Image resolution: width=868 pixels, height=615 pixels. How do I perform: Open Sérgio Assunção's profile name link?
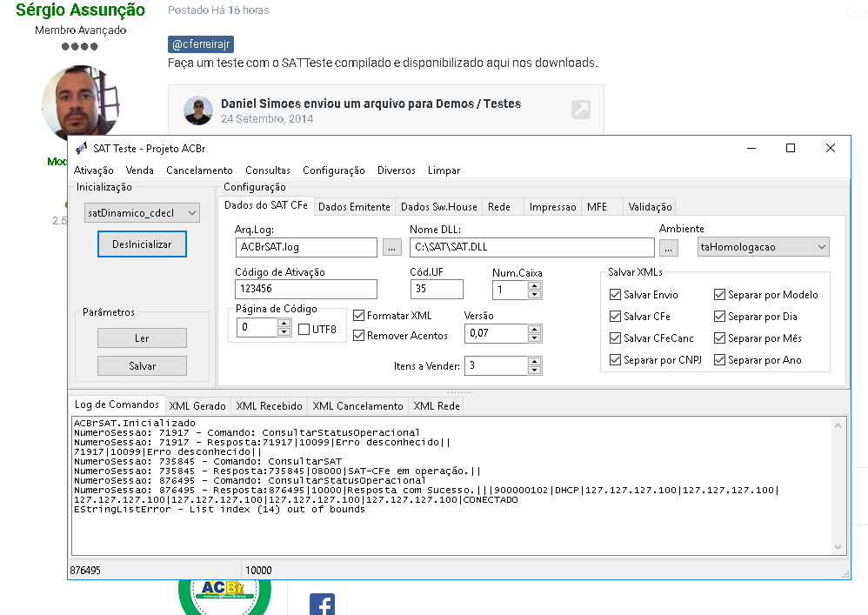click(80, 10)
